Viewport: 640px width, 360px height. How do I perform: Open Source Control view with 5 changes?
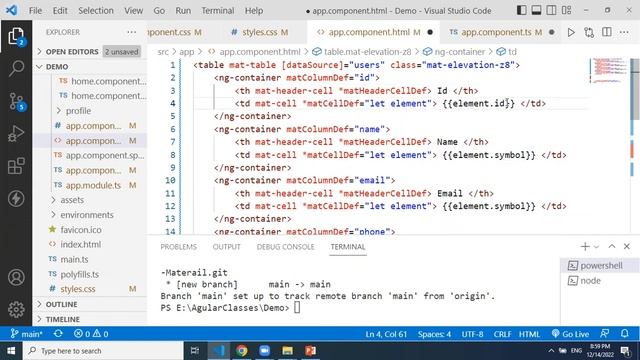click(x=16, y=101)
